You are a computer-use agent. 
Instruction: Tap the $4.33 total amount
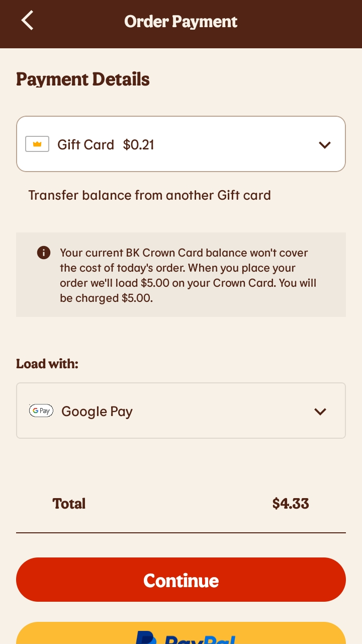[x=291, y=504]
